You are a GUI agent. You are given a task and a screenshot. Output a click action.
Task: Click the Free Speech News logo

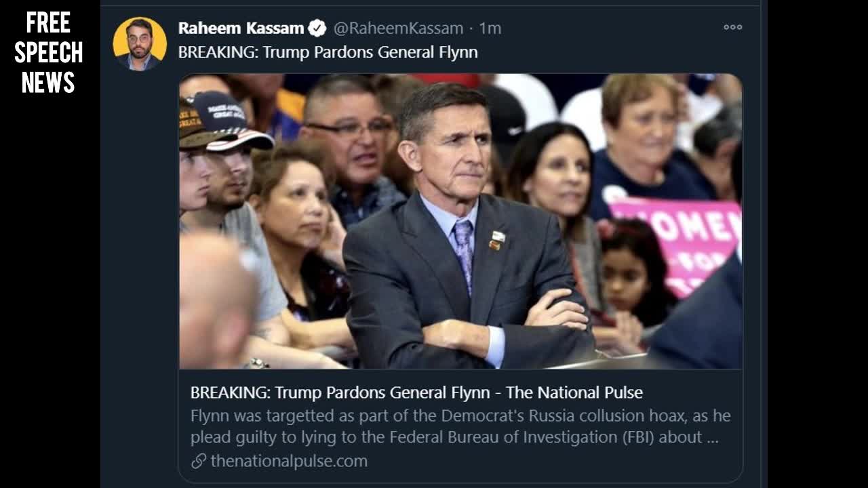pyautogui.click(x=49, y=53)
